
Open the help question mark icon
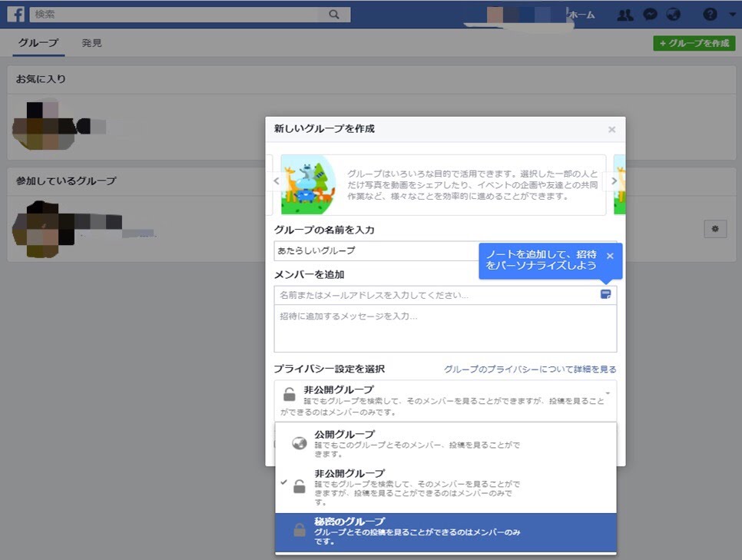[710, 15]
